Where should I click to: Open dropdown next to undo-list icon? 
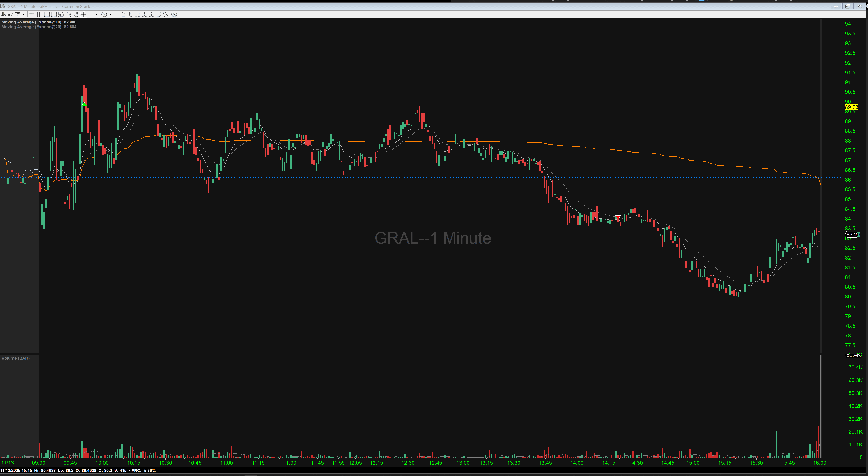(24, 14)
